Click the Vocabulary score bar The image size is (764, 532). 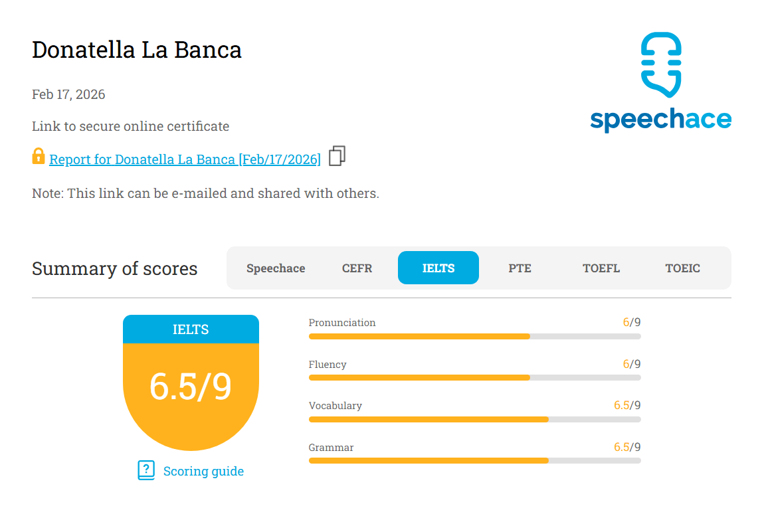point(474,419)
